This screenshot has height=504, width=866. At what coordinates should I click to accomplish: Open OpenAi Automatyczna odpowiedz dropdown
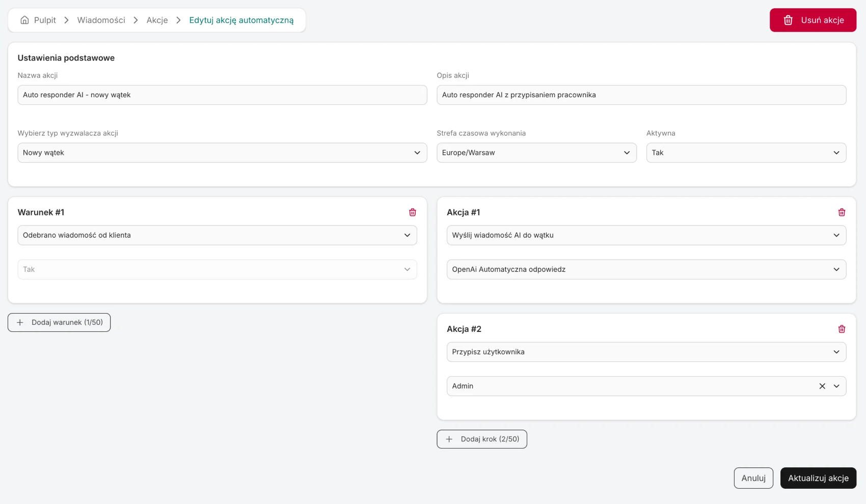tap(646, 269)
